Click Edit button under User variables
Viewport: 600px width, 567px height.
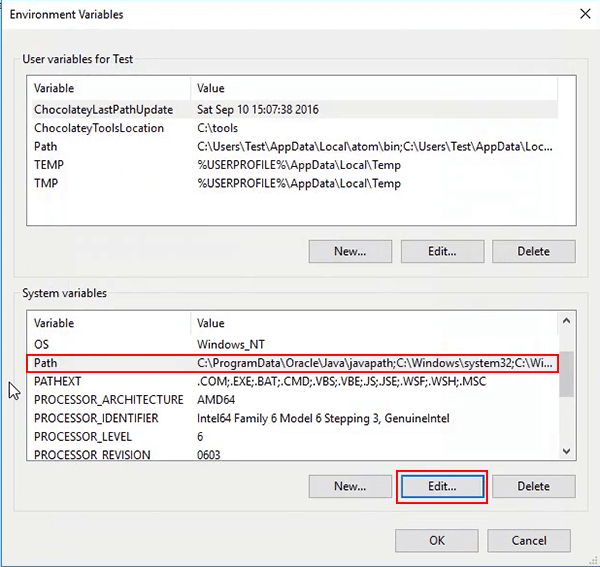pos(442,251)
